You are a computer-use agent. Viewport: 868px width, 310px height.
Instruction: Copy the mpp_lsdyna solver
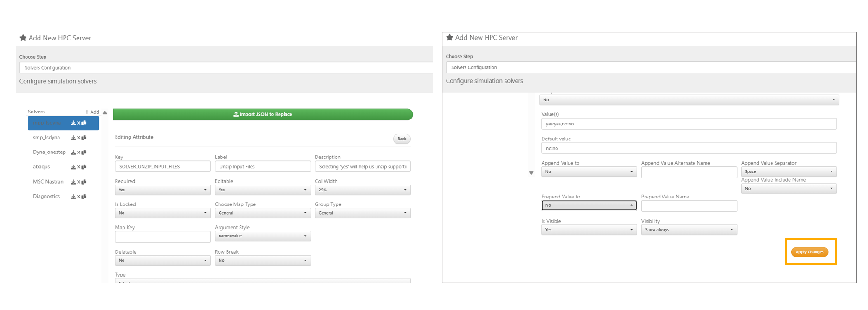pos(84,123)
